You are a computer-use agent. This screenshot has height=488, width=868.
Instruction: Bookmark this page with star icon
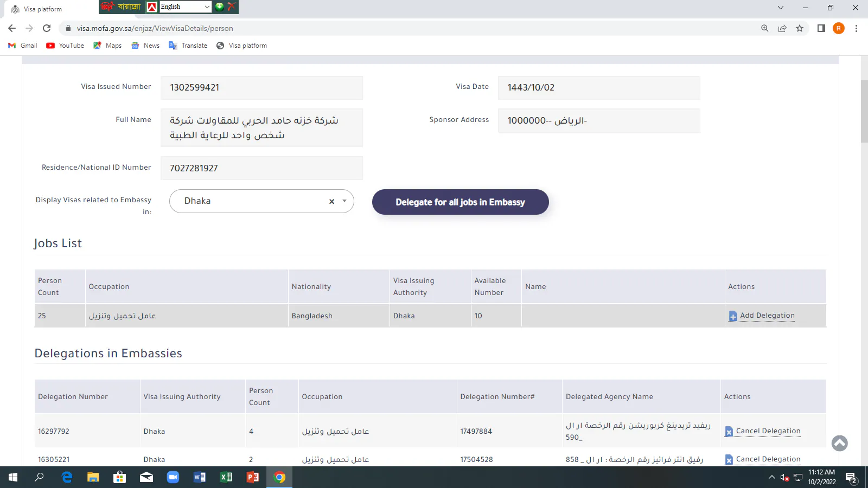point(800,28)
